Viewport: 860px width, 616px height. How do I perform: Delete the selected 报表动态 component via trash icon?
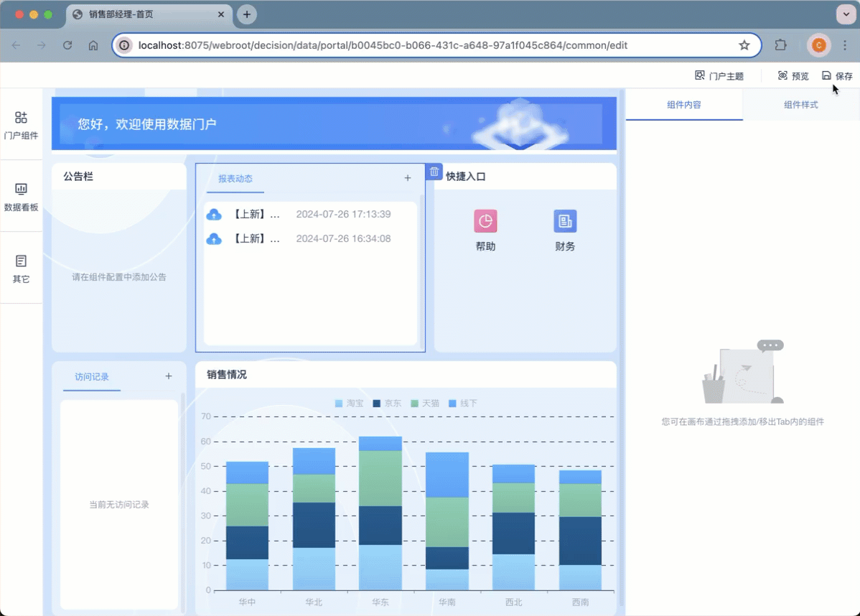(434, 172)
